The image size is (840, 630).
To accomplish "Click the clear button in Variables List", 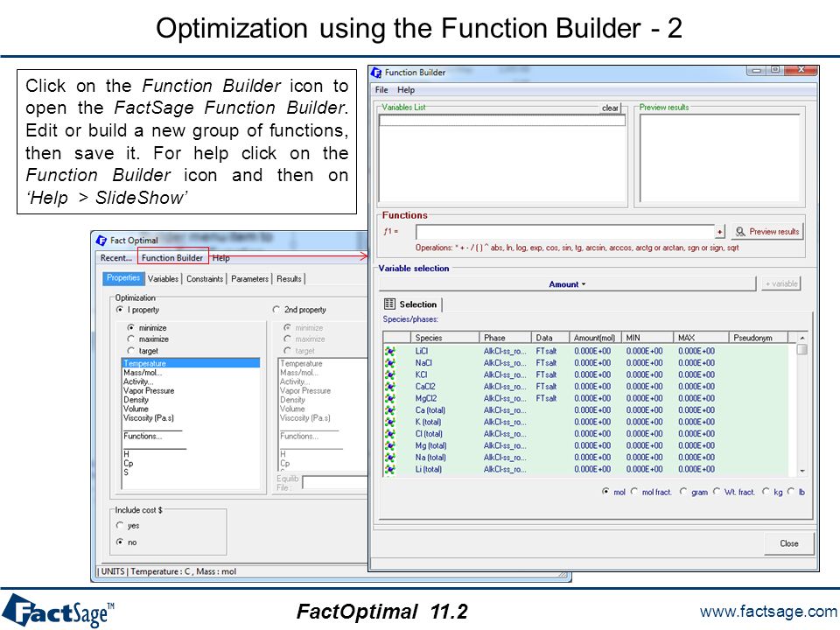I will coord(610,108).
